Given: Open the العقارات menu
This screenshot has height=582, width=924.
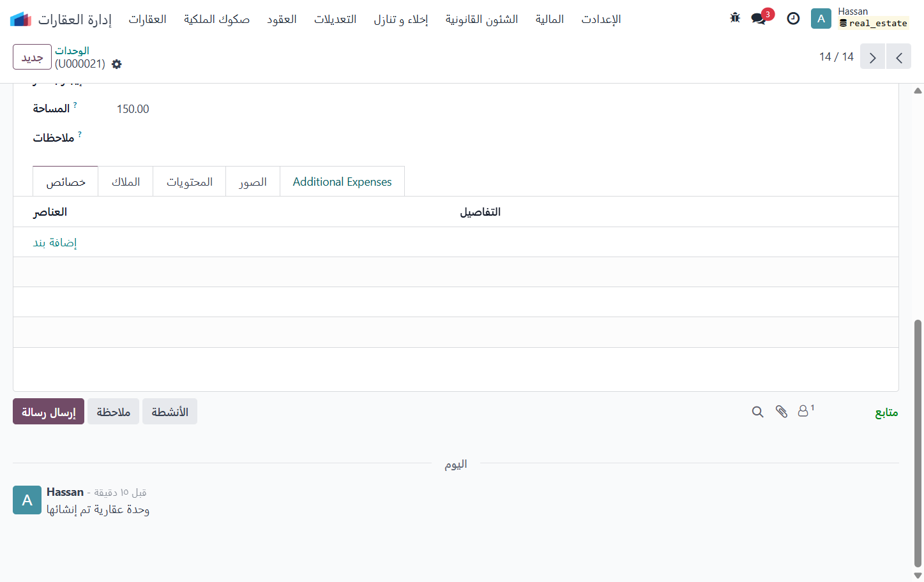Looking at the screenshot, I should point(148,19).
